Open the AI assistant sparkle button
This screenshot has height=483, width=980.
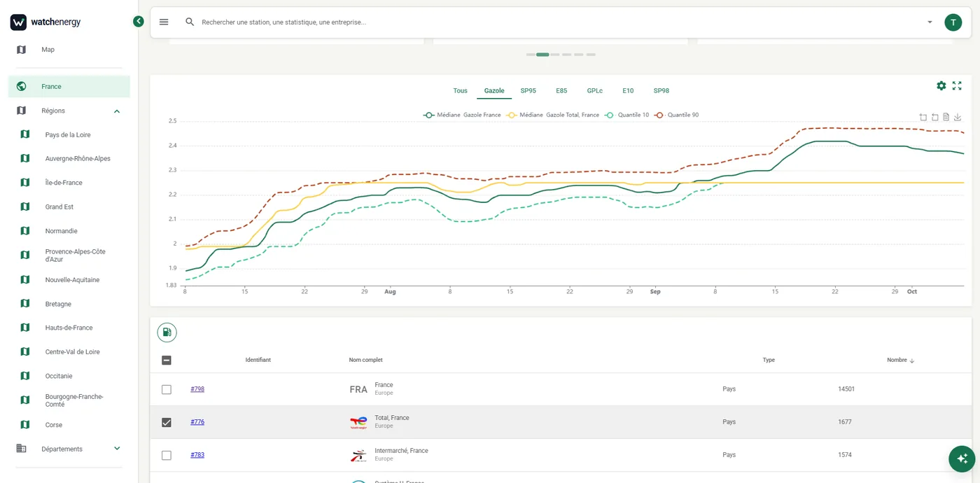point(962,459)
